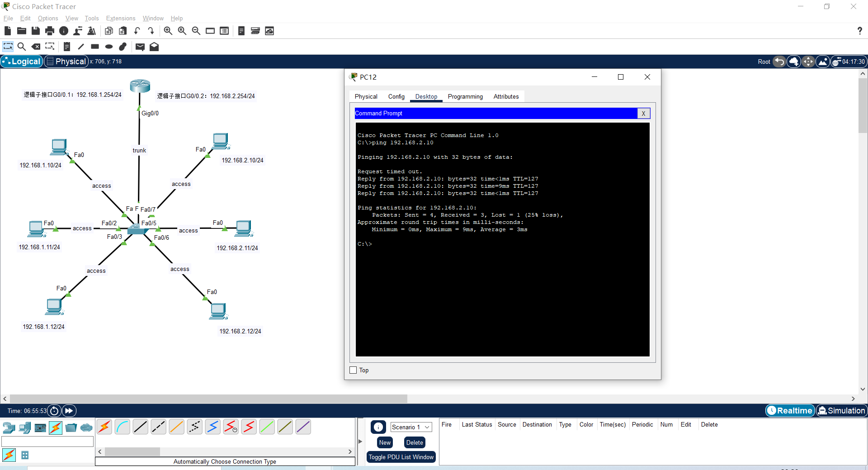
Task: Open the Tools menu
Action: point(92,18)
